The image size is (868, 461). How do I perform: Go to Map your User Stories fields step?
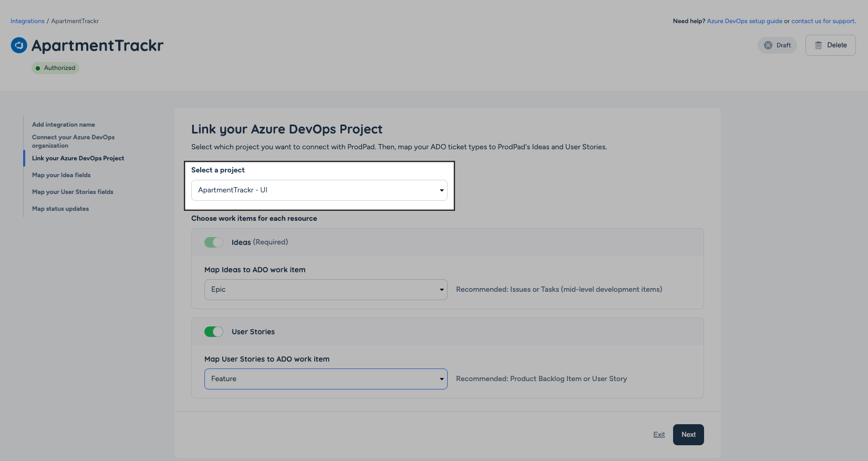pyautogui.click(x=73, y=192)
